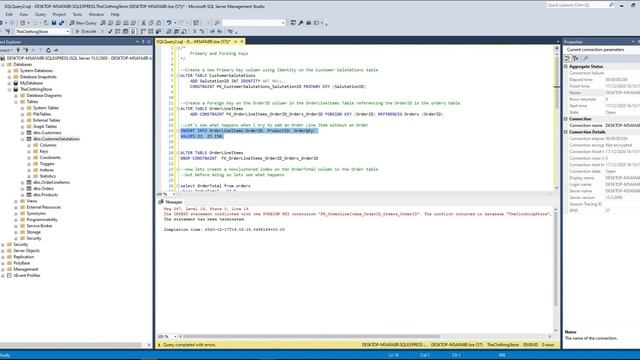Collapse Connection Details section in Properties

[x=566, y=132]
